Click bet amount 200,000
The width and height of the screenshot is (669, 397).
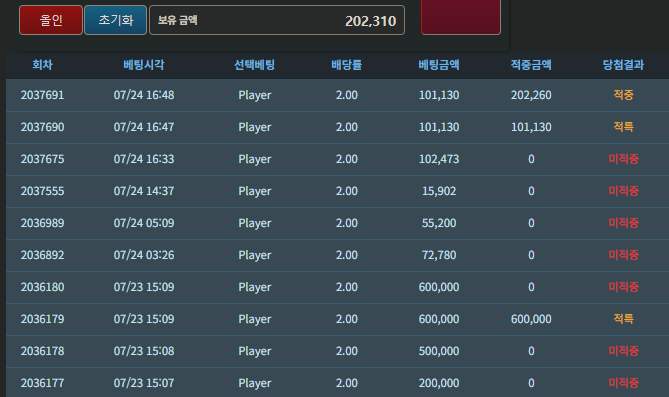tap(439, 383)
